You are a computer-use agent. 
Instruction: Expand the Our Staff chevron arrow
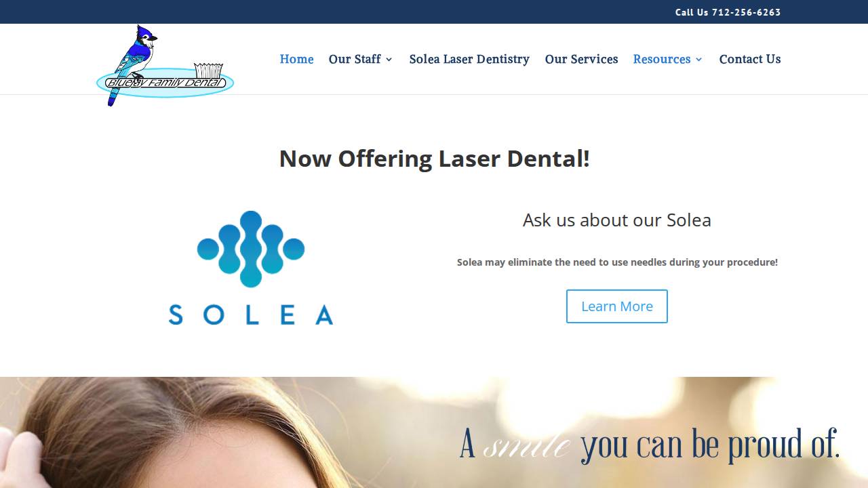point(389,60)
